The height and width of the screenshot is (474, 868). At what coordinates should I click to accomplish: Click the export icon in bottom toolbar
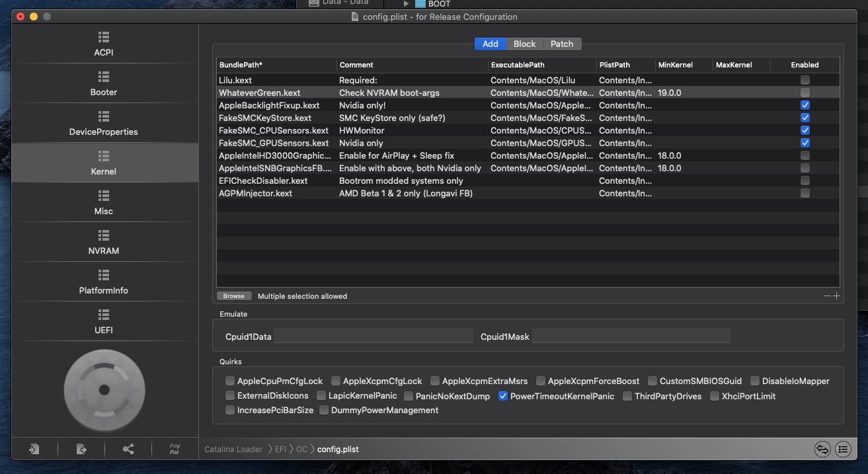(81, 449)
